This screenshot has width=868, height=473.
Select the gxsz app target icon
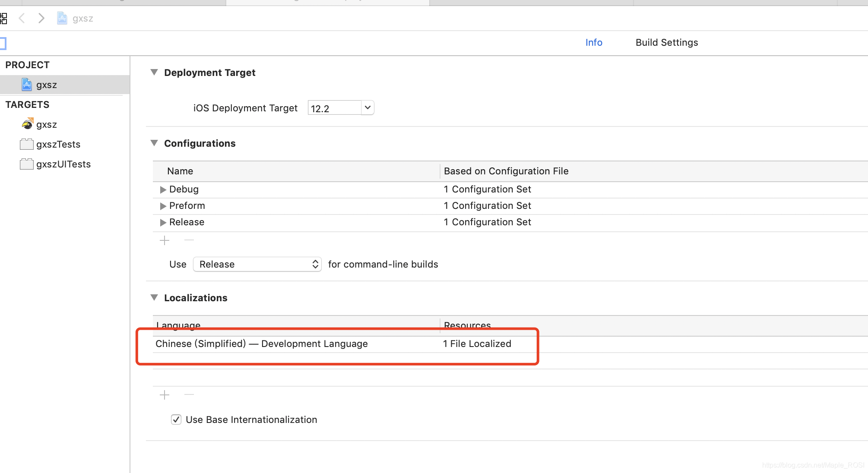click(27, 124)
